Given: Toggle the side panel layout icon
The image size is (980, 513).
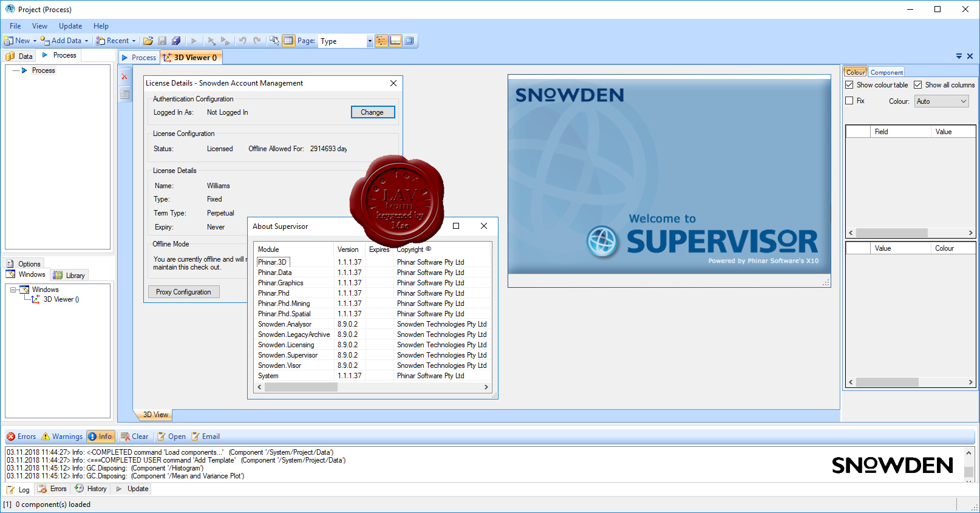Looking at the screenshot, I should pyautogui.click(x=409, y=41).
